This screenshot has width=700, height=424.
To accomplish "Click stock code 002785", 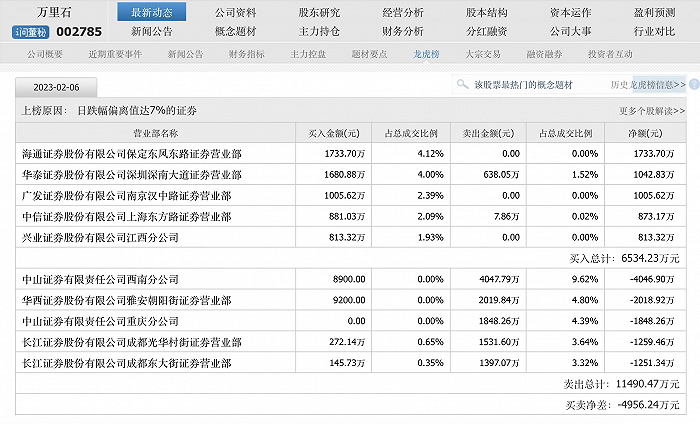I will pyautogui.click(x=79, y=32).
